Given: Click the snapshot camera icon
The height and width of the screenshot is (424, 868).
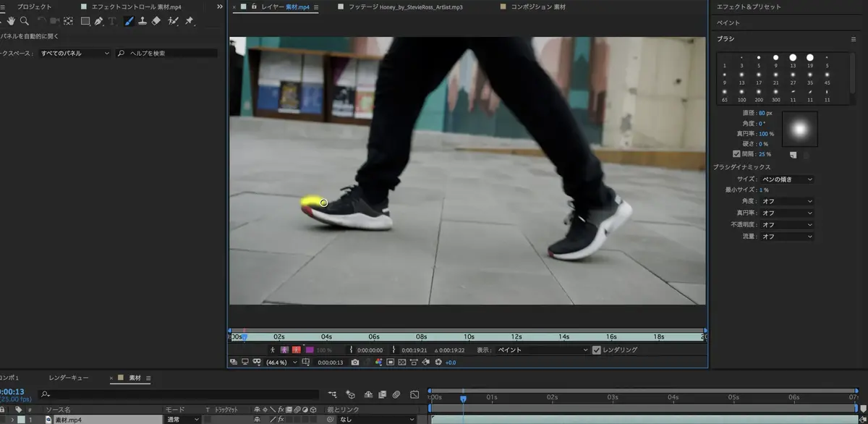Looking at the screenshot, I should click(355, 362).
